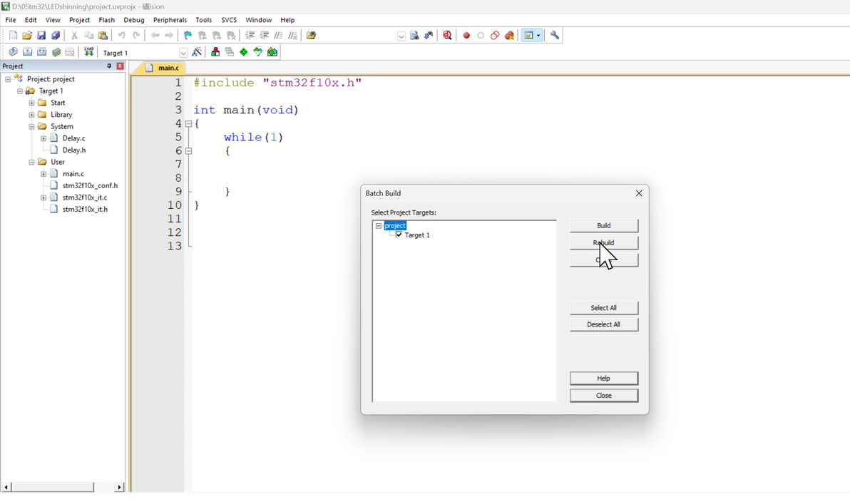Click the Paste clipboard icon
Screen dimensions: 850x504
pos(103,35)
